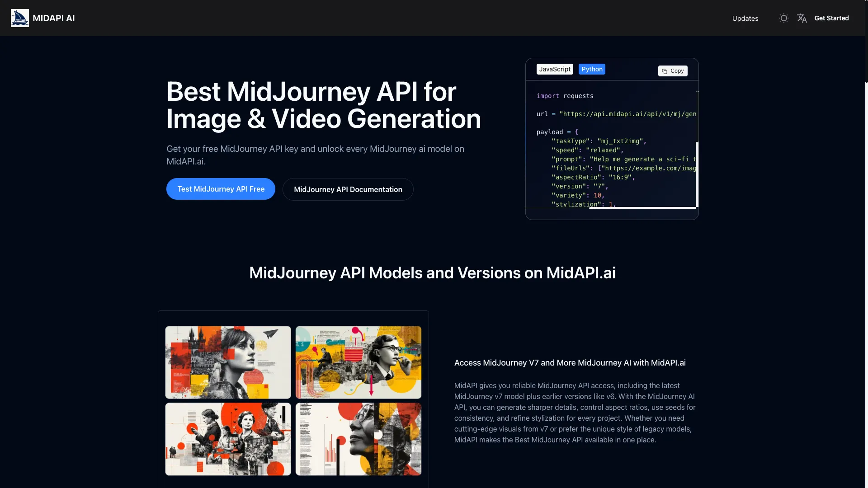Open the language translation selector icon
The width and height of the screenshot is (868, 488).
(x=802, y=18)
